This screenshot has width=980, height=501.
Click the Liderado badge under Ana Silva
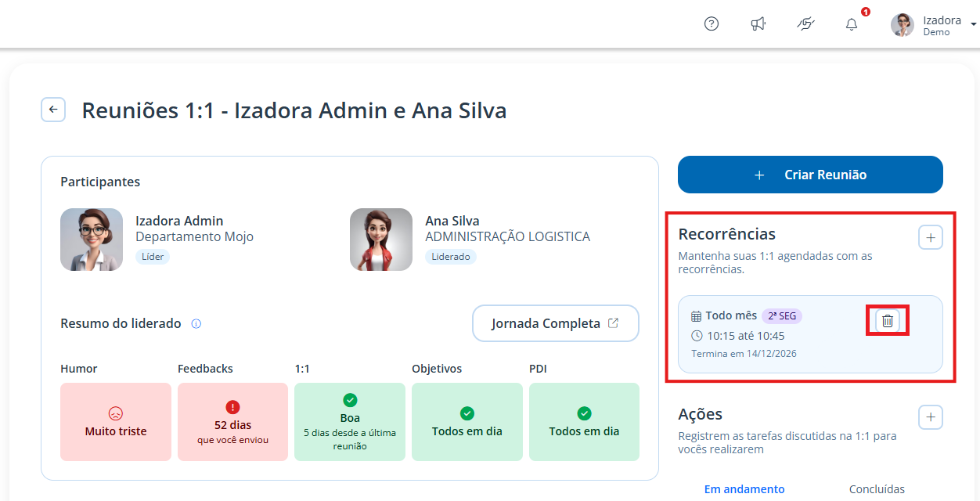451,257
